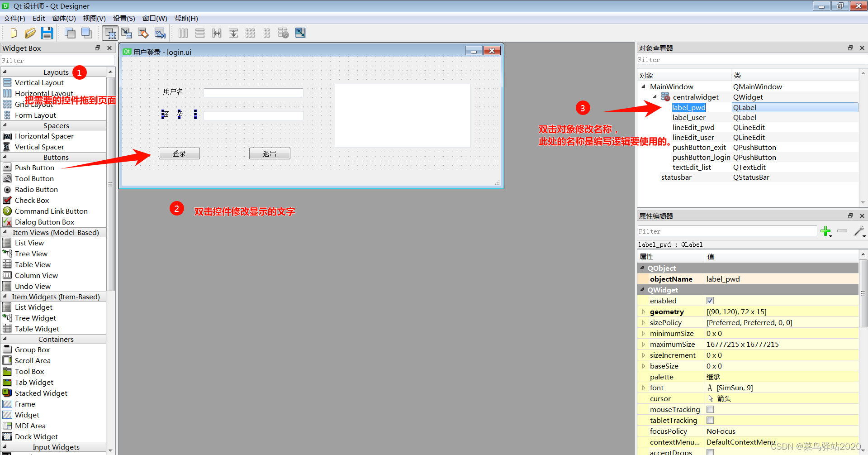Switch to Edit Tab Order mode icon
The height and width of the screenshot is (455, 868).
pyautogui.click(x=160, y=33)
